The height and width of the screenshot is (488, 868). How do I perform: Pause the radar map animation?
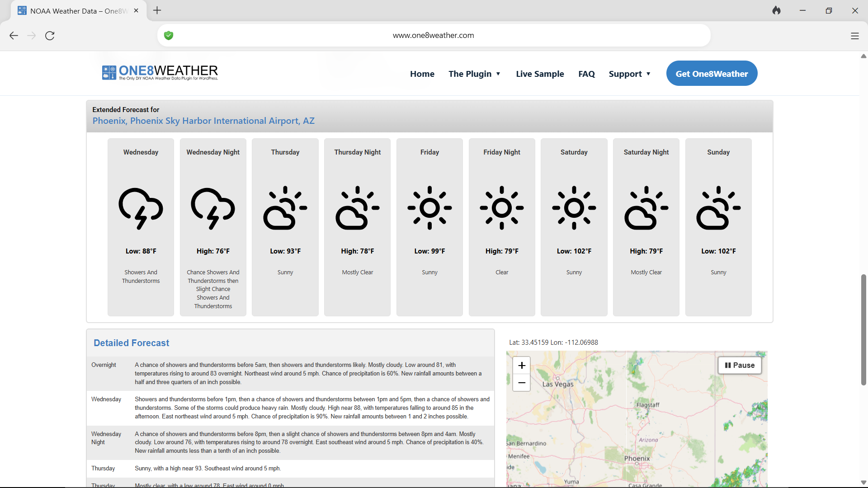[x=740, y=365]
